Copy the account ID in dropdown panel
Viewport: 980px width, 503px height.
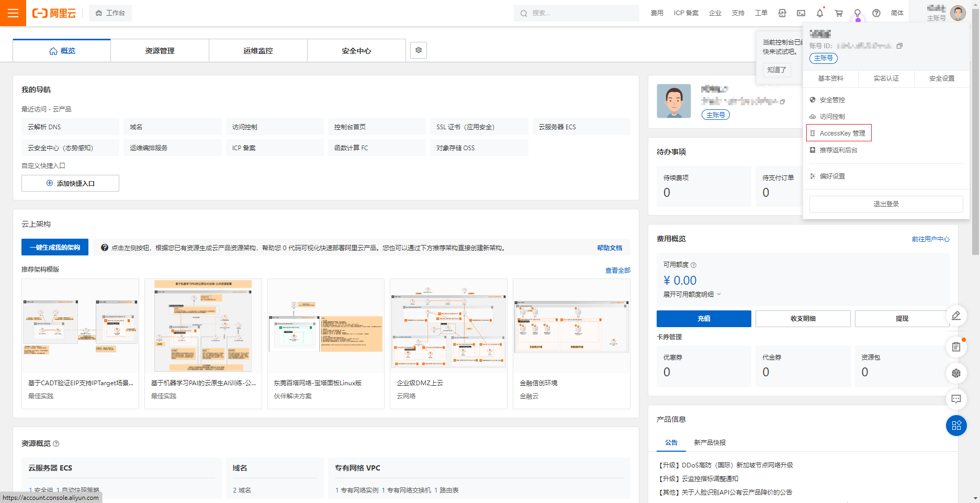pyautogui.click(x=899, y=46)
